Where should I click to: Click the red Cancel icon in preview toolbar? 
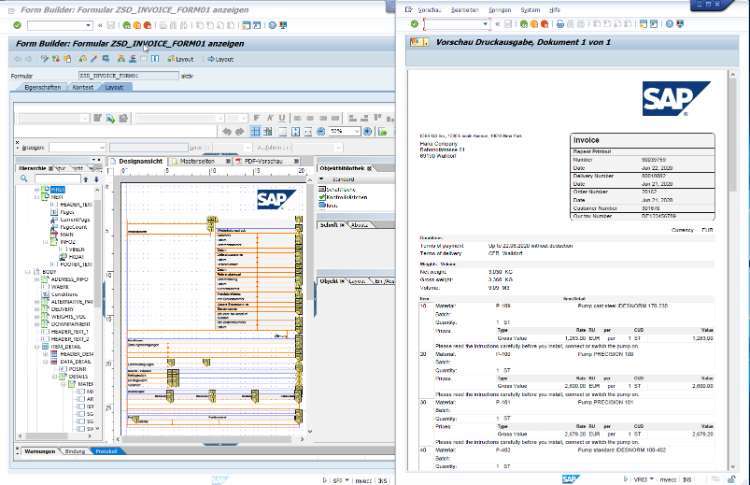point(543,24)
